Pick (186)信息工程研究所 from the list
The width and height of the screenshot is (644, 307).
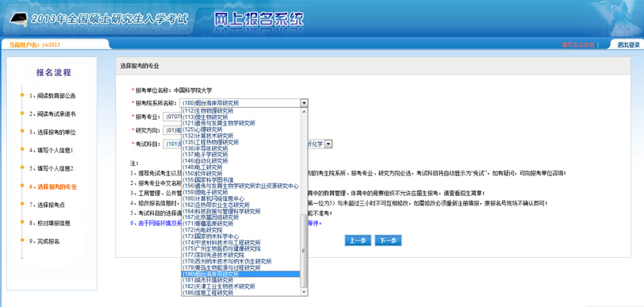pos(208,293)
